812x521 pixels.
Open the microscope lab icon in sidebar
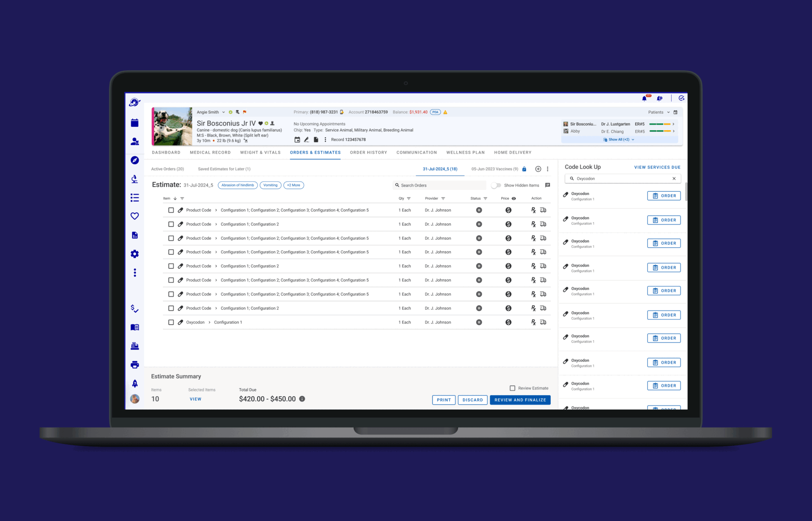pos(134,179)
